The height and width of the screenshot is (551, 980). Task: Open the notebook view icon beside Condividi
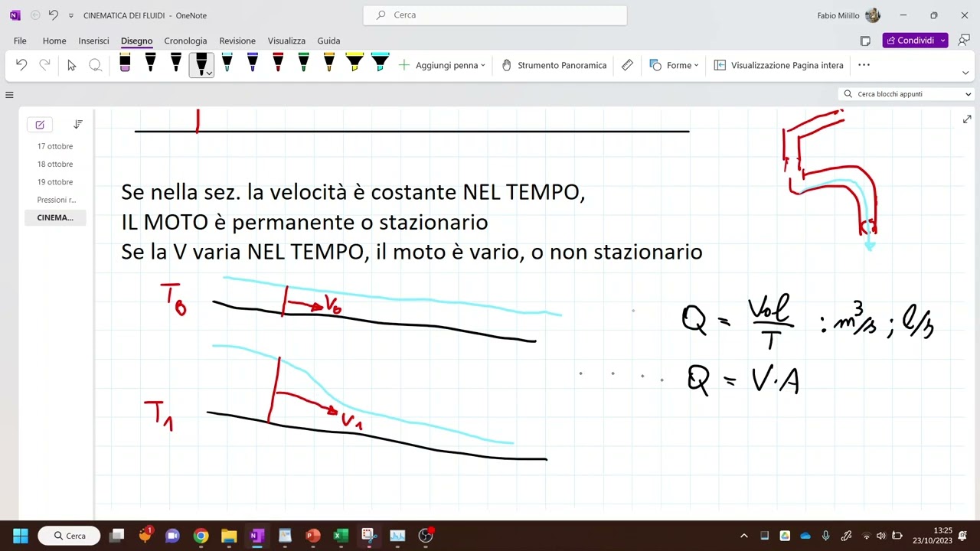[865, 41]
